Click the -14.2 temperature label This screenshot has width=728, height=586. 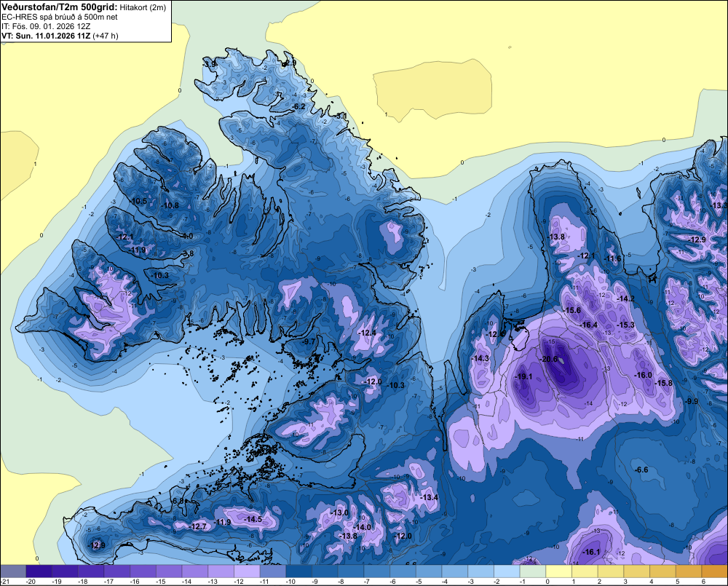[625, 298]
